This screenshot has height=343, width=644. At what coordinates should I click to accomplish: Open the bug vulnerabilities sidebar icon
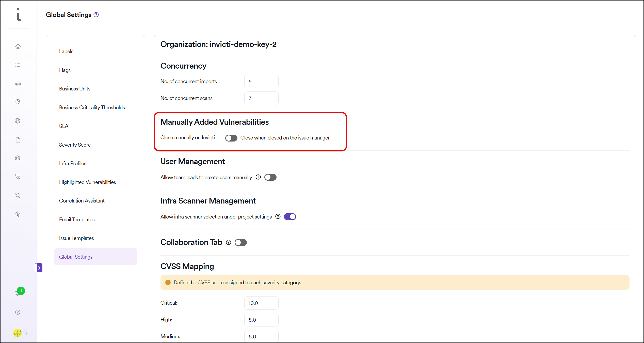point(18,121)
